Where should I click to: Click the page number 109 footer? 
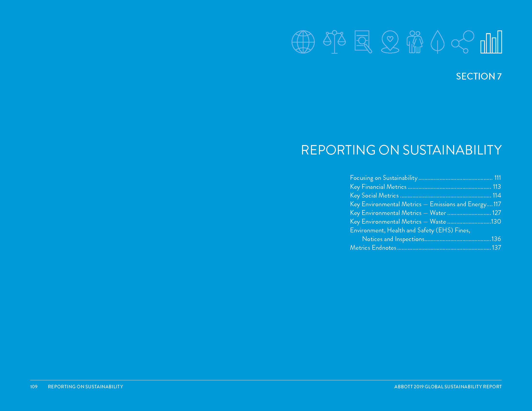coord(34,387)
